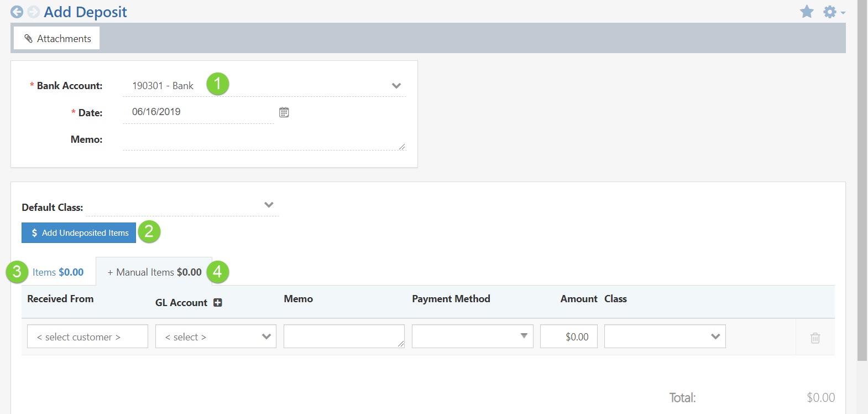
Task: Delete the row with the trash icon
Action: point(815,338)
